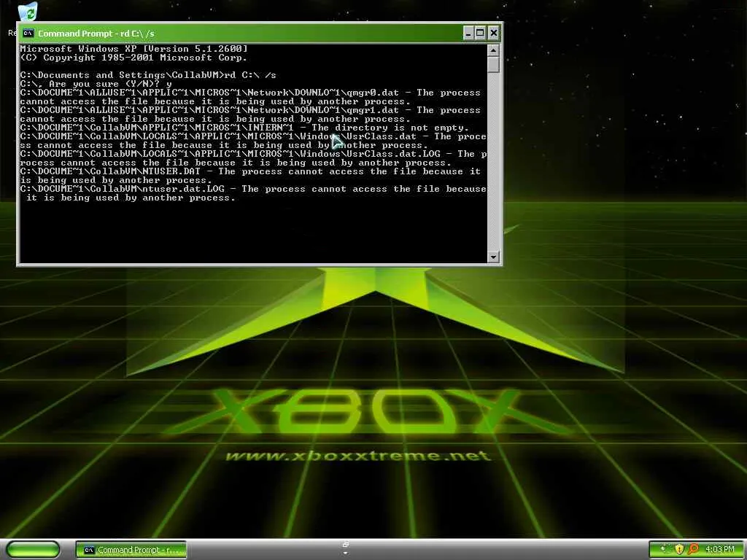
Task: Open the green Start button
Action: pyautogui.click(x=33, y=549)
